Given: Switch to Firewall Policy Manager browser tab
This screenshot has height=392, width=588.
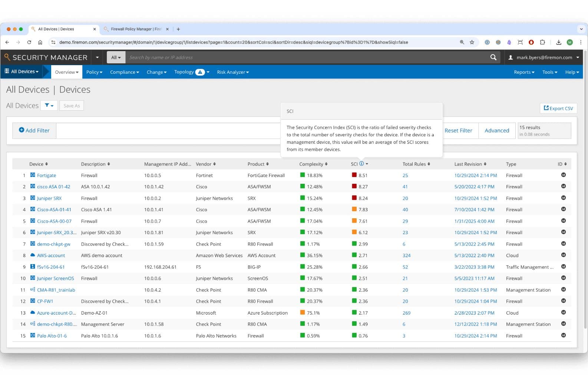Looking at the screenshot, I should tap(136, 29).
